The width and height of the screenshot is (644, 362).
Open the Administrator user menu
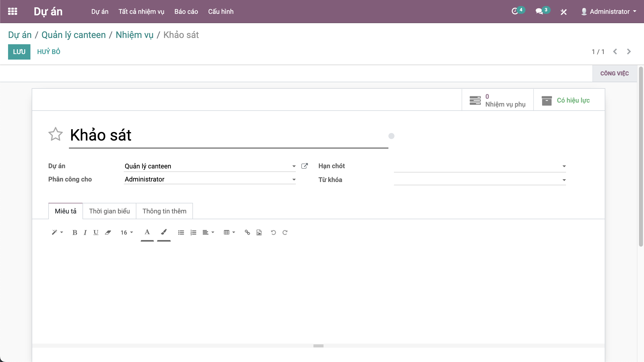click(609, 12)
